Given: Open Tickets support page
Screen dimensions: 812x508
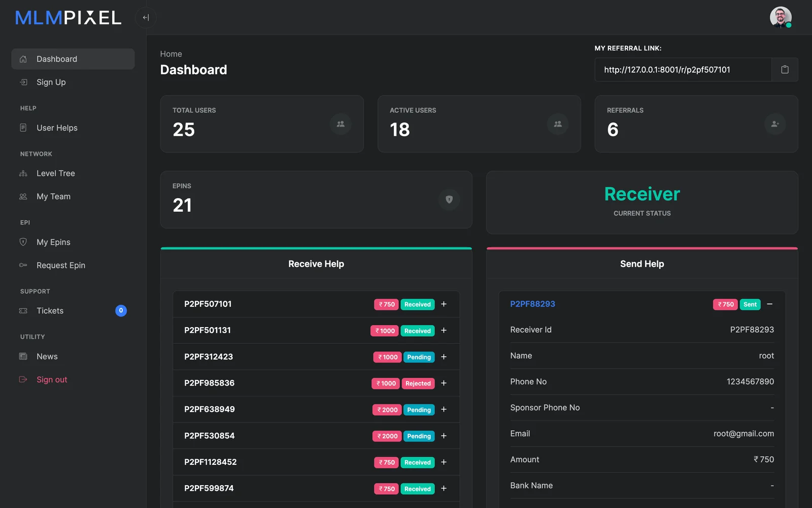Looking at the screenshot, I should 73,310.
